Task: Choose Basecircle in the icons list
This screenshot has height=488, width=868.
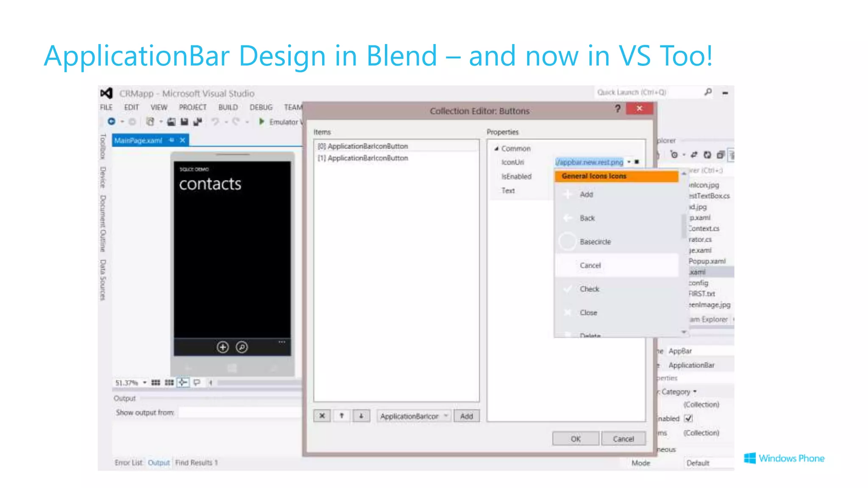Action: click(617, 242)
